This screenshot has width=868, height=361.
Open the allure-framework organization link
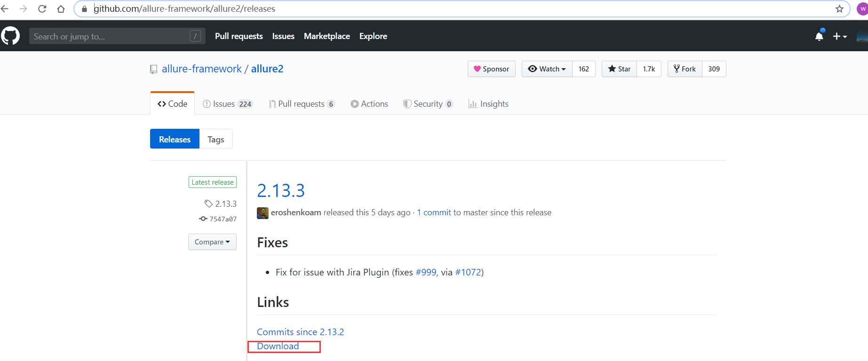(202, 69)
